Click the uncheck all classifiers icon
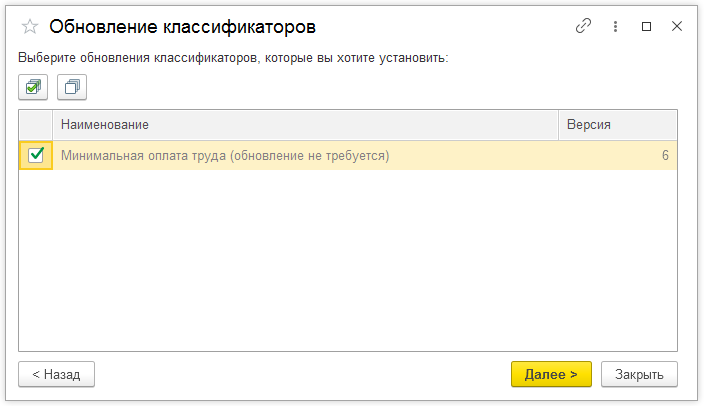The image size is (704, 406). 72,87
